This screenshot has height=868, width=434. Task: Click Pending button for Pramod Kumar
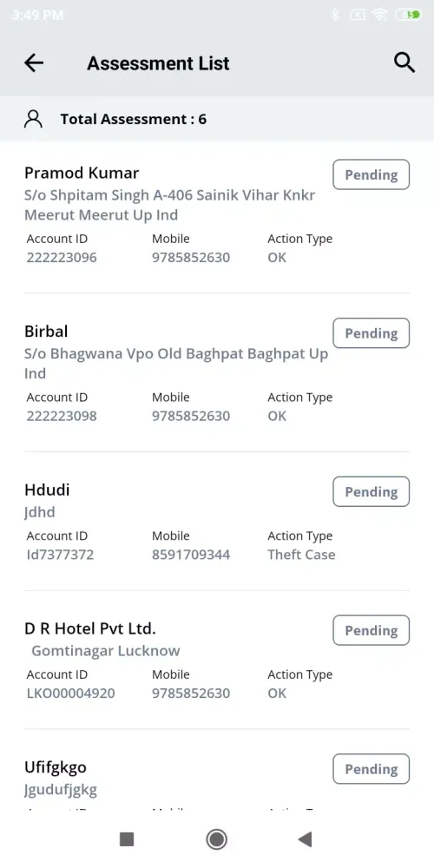point(371,175)
